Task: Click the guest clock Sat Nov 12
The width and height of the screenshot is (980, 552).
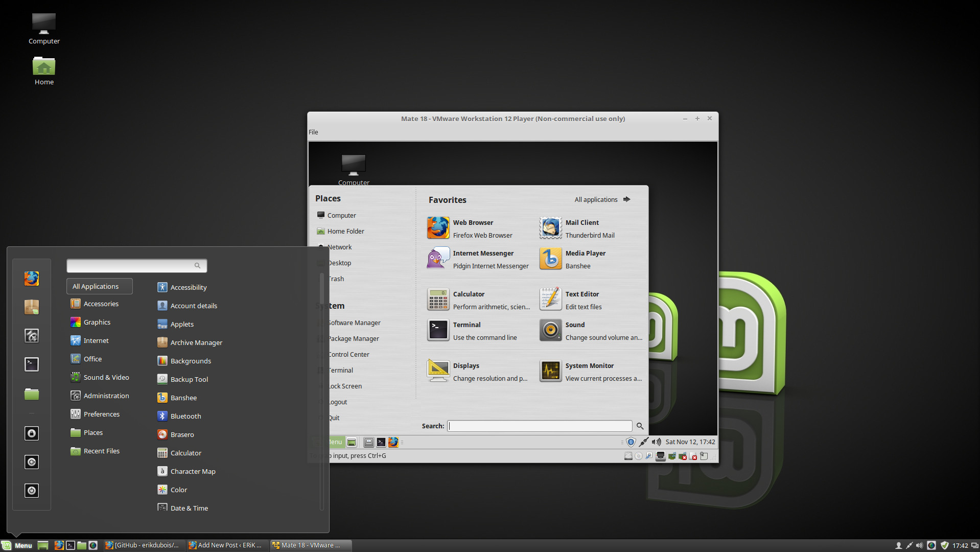Action: (x=690, y=442)
